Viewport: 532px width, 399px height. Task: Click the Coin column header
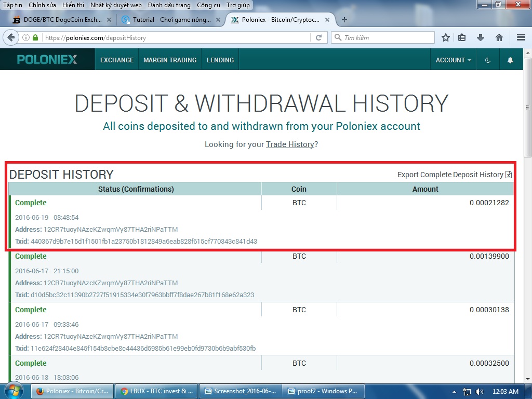(299, 189)
